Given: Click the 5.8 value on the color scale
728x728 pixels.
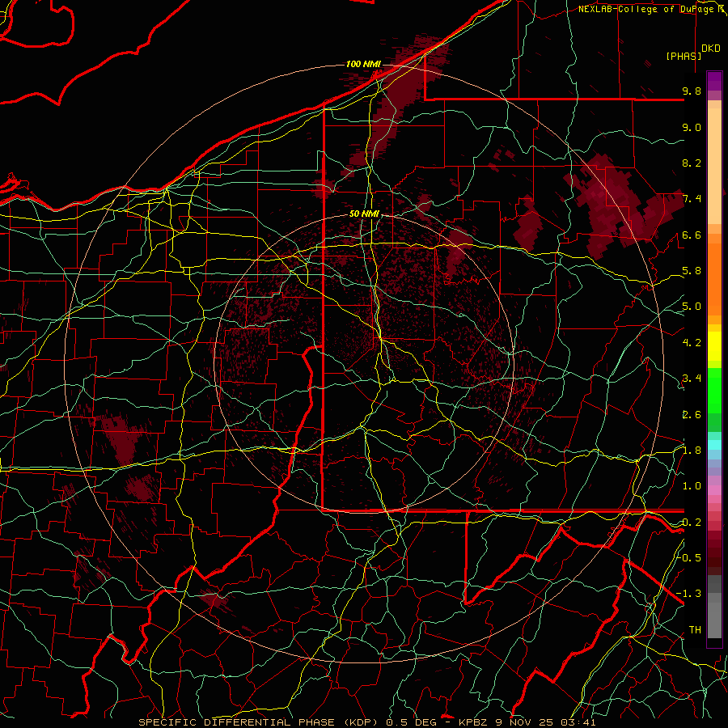Looking at the screenshot, I should (x=692, y=271).
